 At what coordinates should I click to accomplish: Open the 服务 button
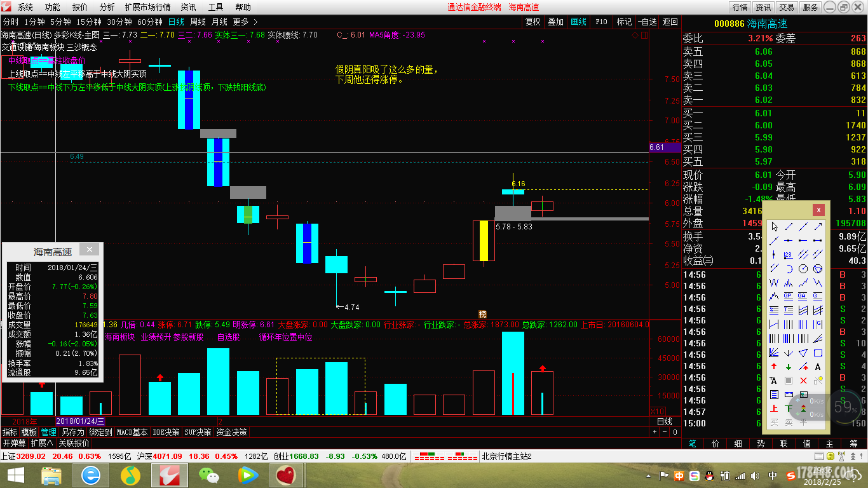[x=810, y=7]
